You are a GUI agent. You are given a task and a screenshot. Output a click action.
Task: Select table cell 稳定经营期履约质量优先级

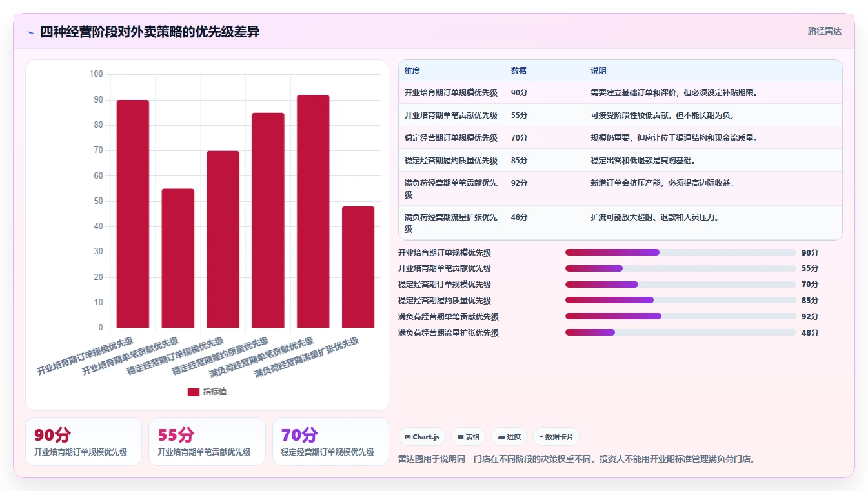451,161
